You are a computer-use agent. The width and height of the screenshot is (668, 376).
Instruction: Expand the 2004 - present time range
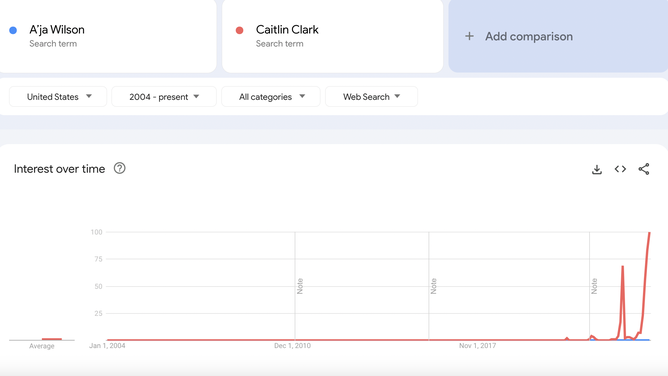point(164,97)
